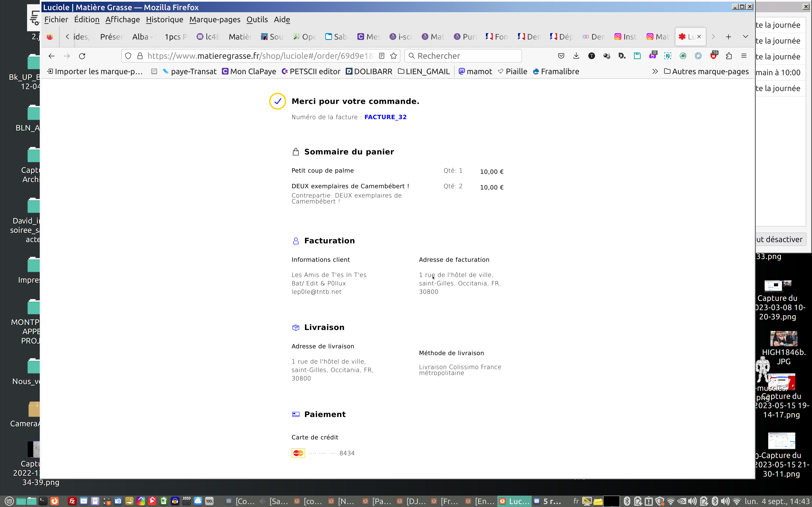Screen dimensions: 812x507
Task: Open the Marque-pages menu
Action: (215, 19)
